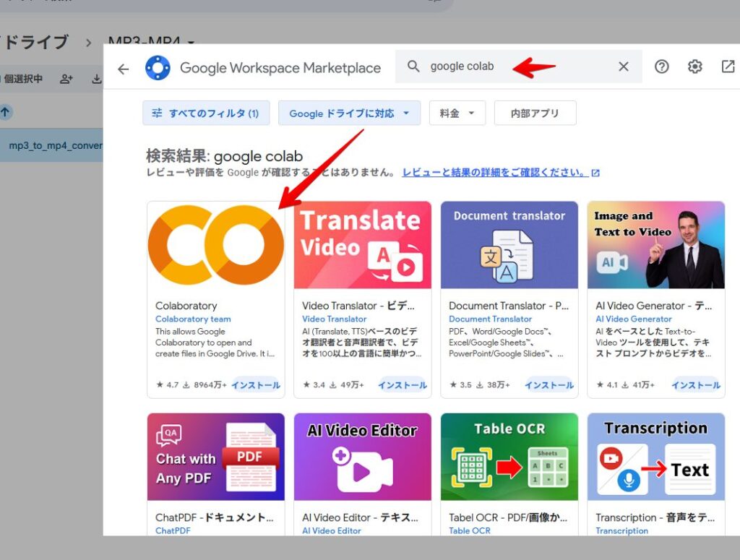Click the AI Video Generator 41万+ download count

(x=637, y=385)
